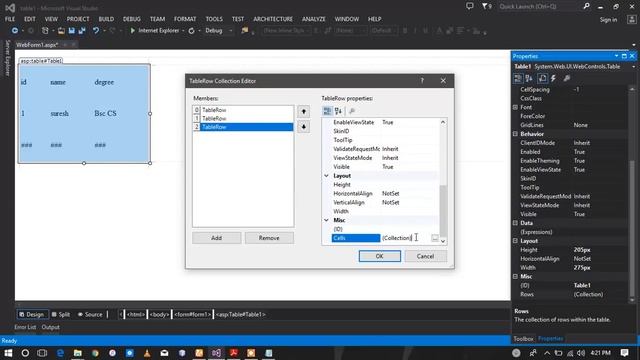Image resolution: width=640 pixels, height=360 pixels.
Task: Move selected TableRow up with arrow button
Action: tap(303, 111)
